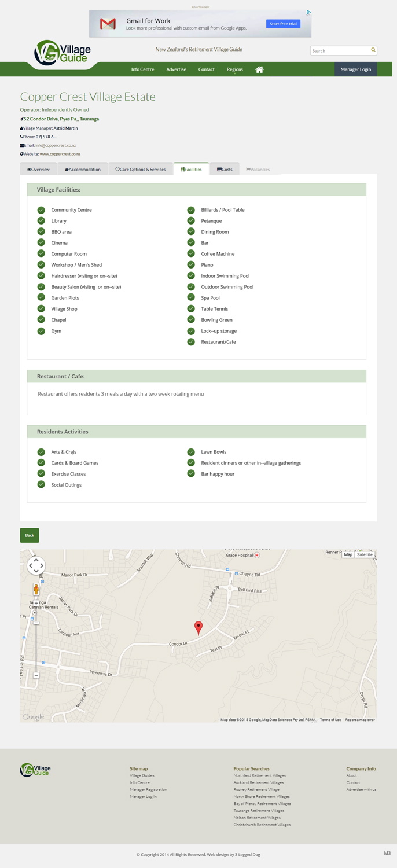Click the Google logo on the map

coord(33,716)
